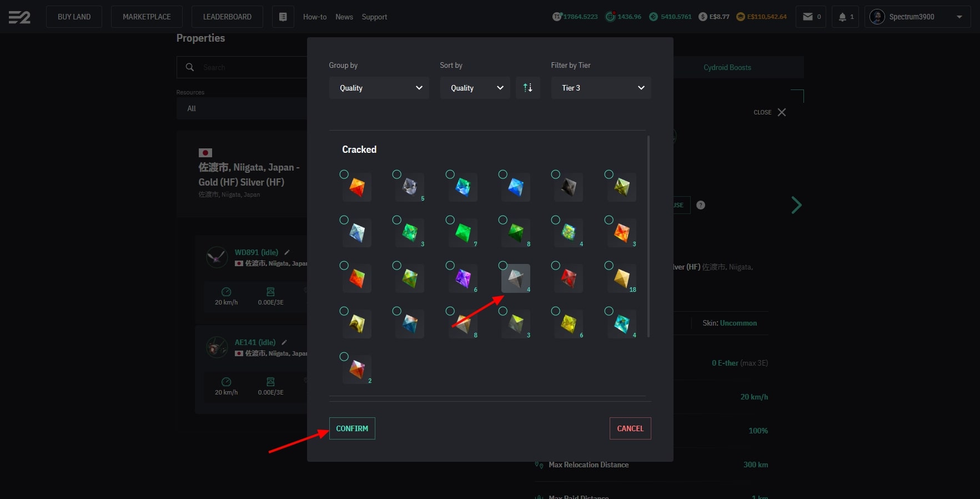Open the MARKETPLACE menu
This screenshot has height=499, width=980.
click(147, 17)
